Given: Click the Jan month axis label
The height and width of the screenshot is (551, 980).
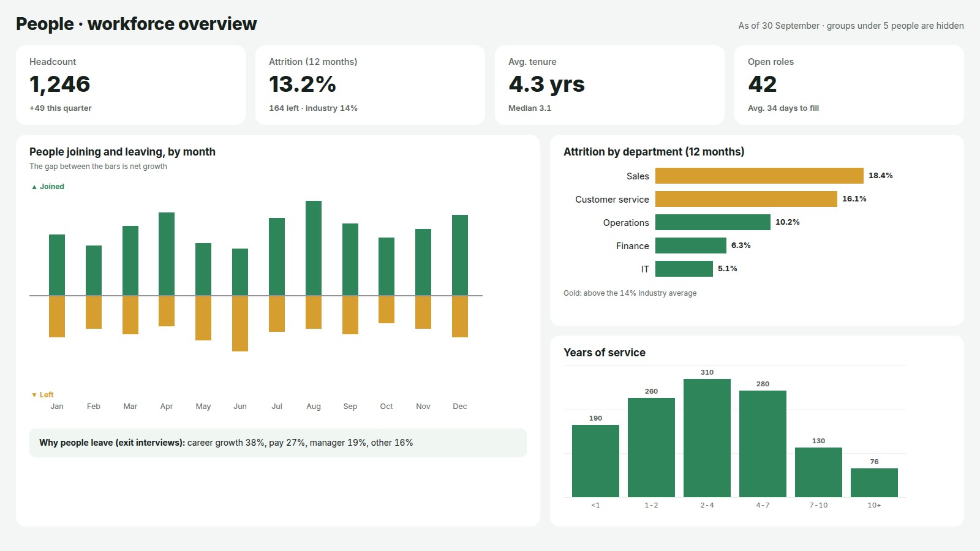Looking at the screenshot, I should (x=57, y=407).
